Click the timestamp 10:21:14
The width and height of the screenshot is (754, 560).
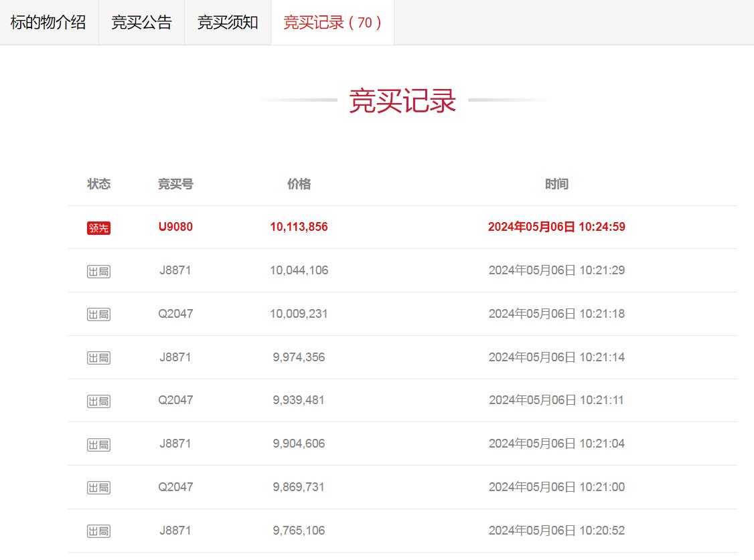pos(557,357)
